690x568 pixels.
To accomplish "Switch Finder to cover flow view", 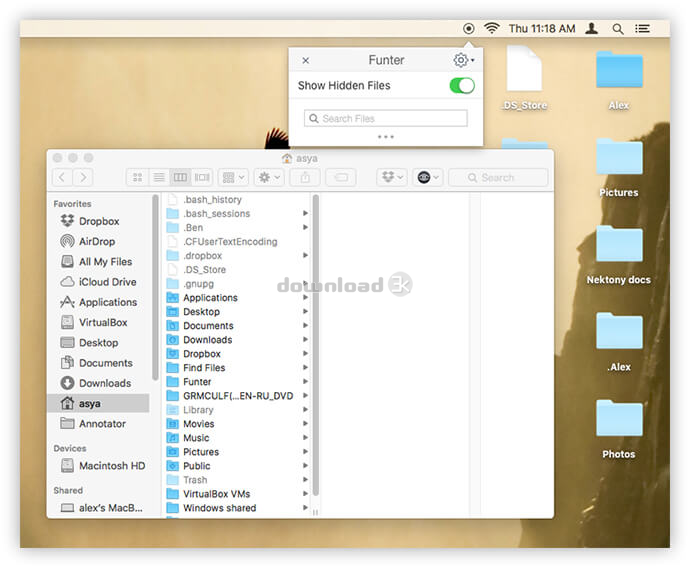I will click(x=202, y=177).
